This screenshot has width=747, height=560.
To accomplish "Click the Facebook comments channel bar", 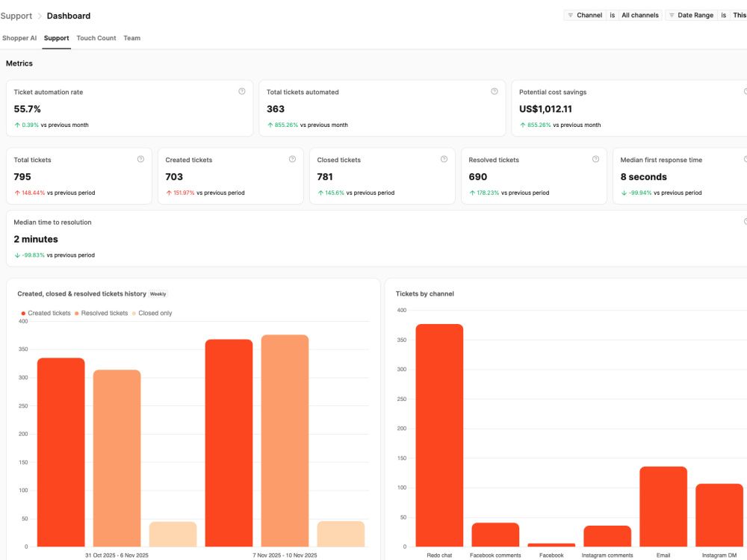I will (495, 535).
